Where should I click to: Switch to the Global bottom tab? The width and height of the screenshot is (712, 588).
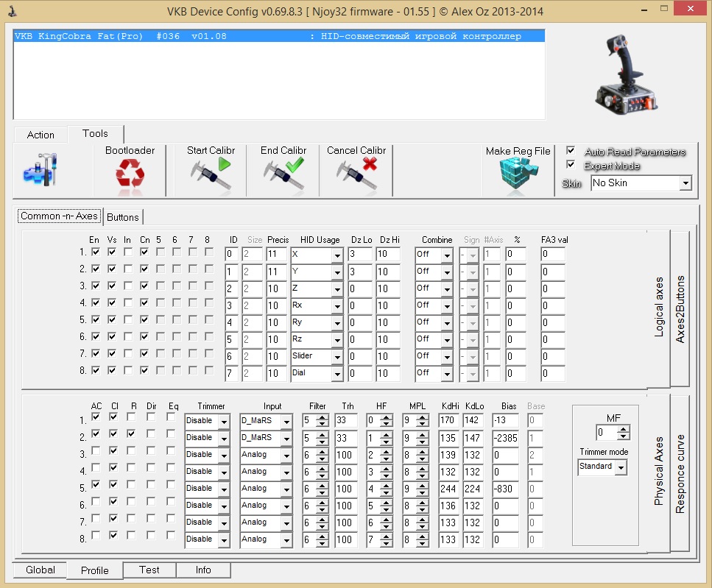(40, 570)
